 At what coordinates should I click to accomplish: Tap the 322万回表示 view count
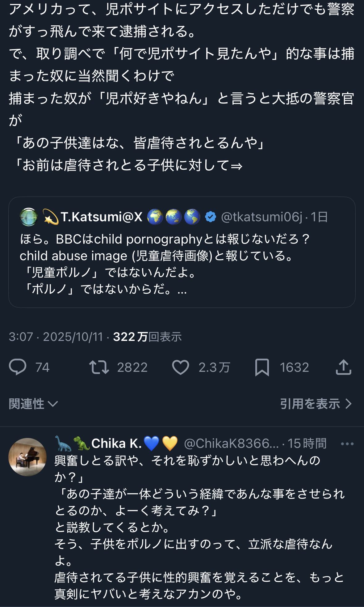[x=147, y=337]
